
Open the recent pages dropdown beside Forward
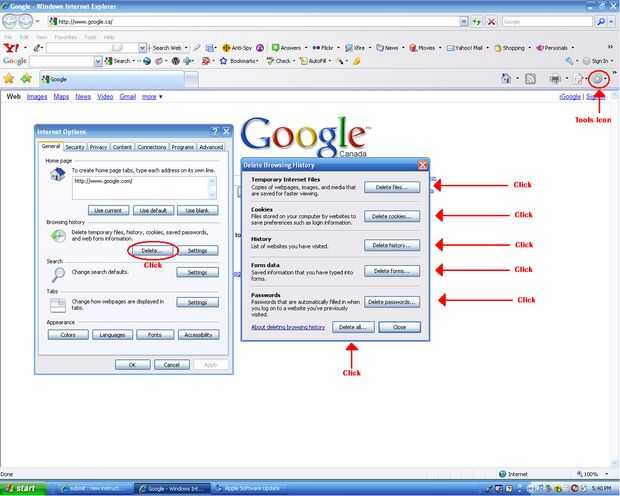click(x=38, y=21)
